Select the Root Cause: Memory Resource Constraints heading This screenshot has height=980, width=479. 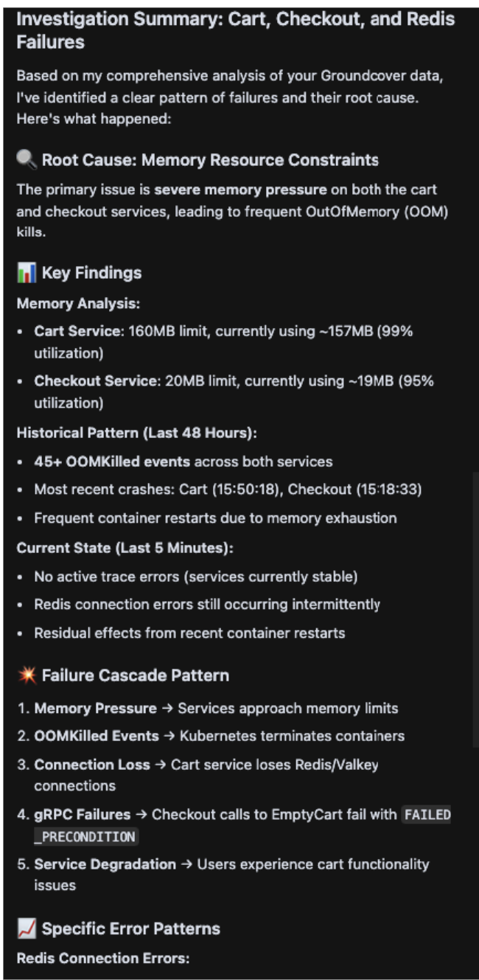coord(210,159)
